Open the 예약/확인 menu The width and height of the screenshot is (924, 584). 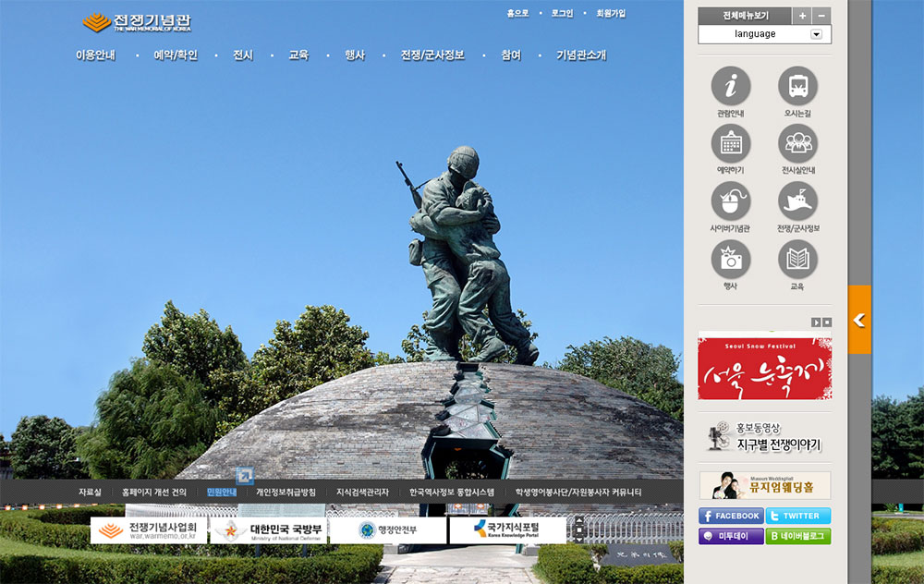click(176, 55)
